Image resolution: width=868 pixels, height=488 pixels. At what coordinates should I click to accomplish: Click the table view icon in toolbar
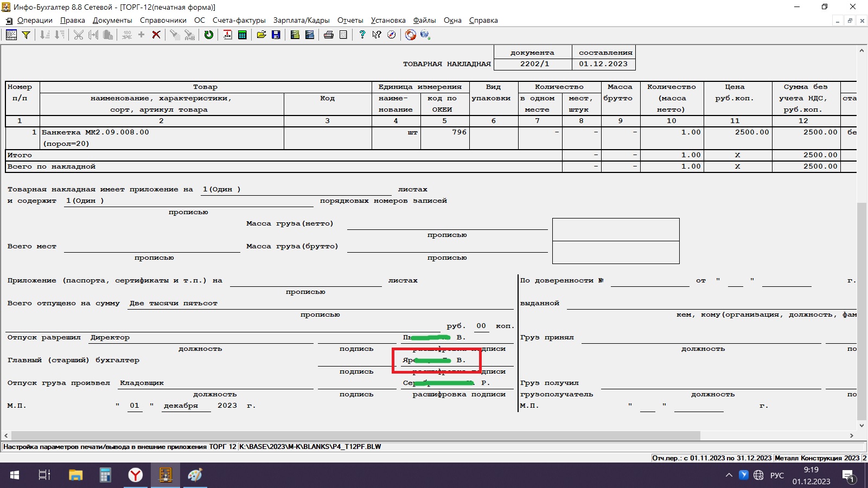coord(11,35)
